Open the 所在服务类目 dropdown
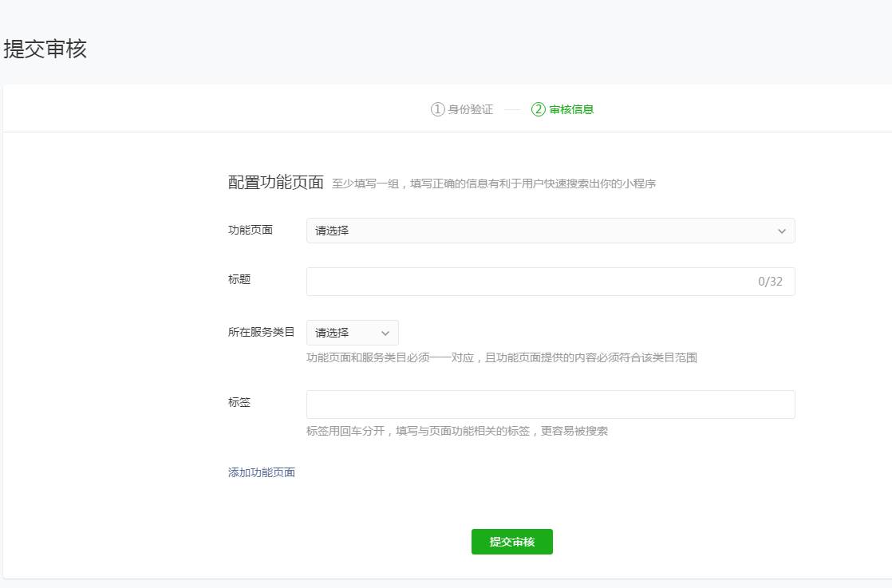The image size is (892, 588). point(352,333)
